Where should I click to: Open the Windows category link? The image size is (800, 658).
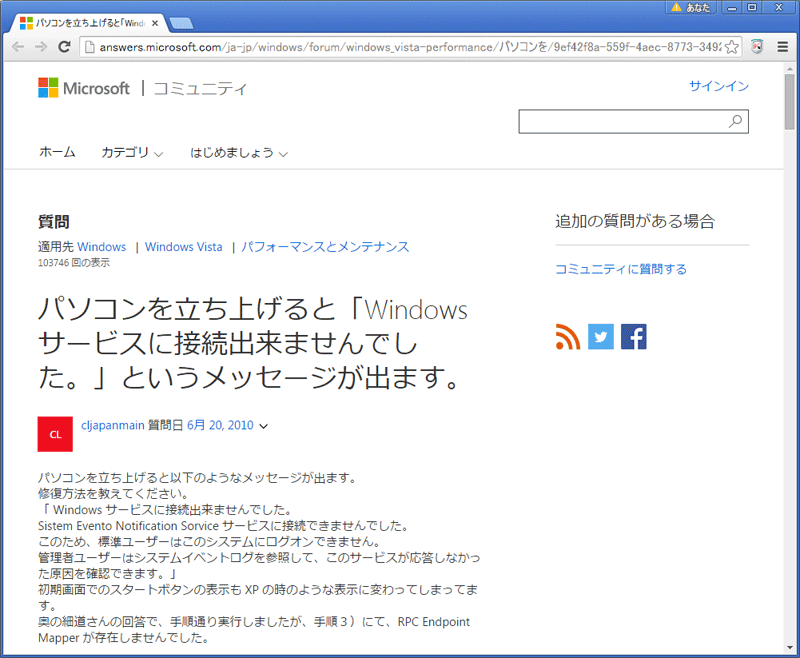point(102,247)
